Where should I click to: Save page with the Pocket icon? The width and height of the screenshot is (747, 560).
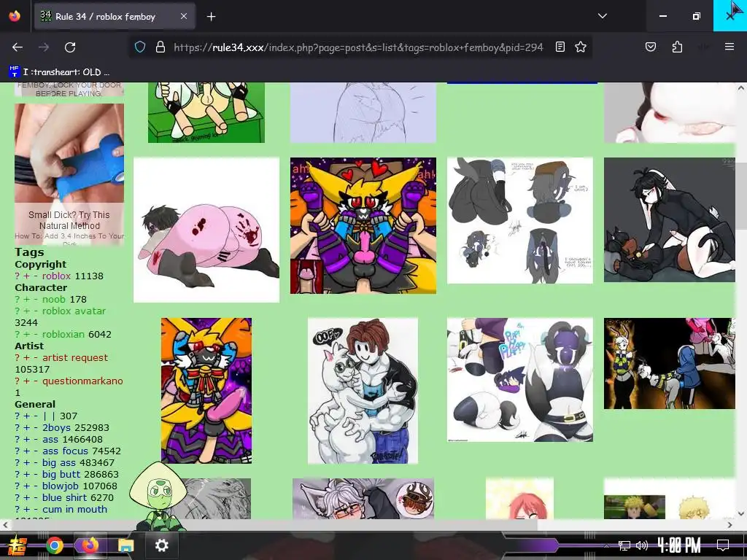click(x=650, y=47)
